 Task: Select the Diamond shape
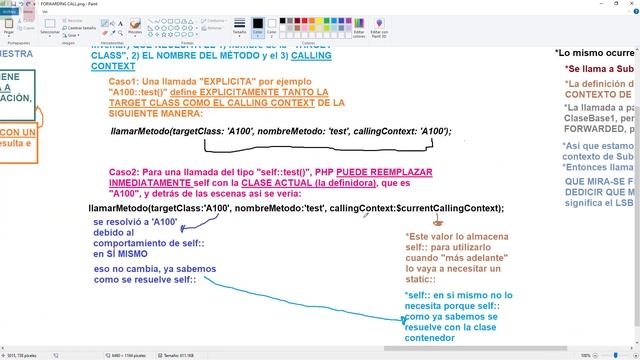(x=157, y=28)
